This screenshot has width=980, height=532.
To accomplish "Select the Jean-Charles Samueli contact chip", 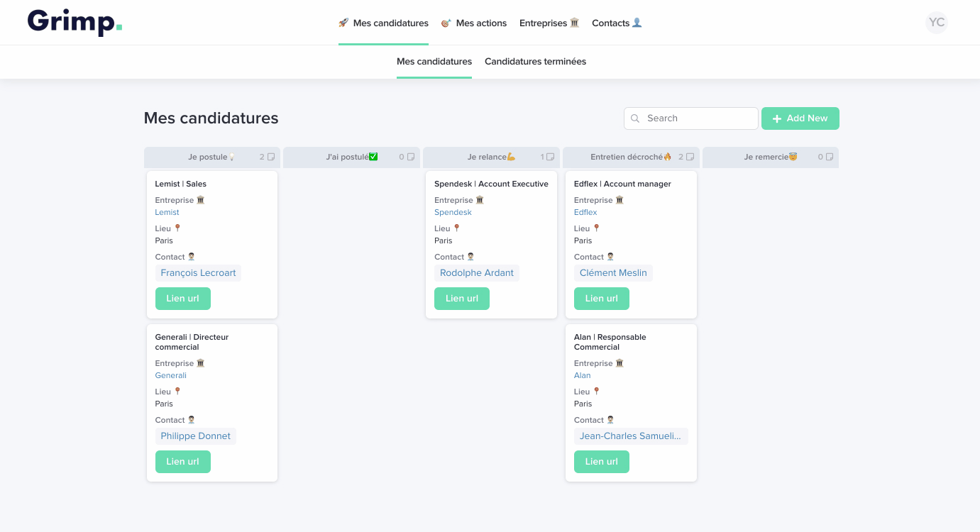I will pos(630,436).
